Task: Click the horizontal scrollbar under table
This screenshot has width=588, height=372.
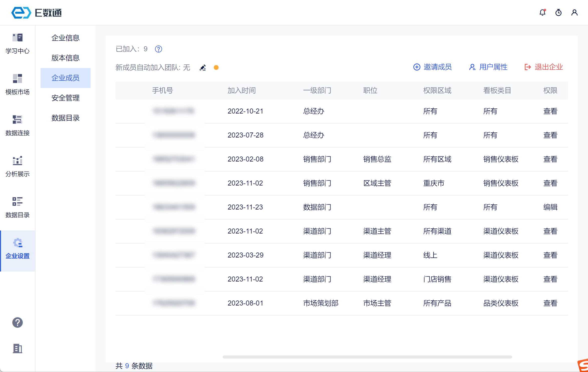Action: [367, 357]
